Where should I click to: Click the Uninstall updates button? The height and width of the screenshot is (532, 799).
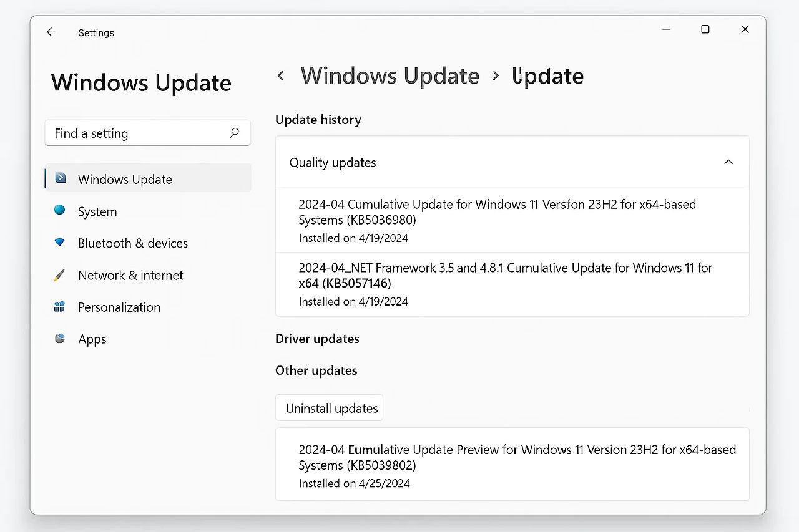pos(330,408)
